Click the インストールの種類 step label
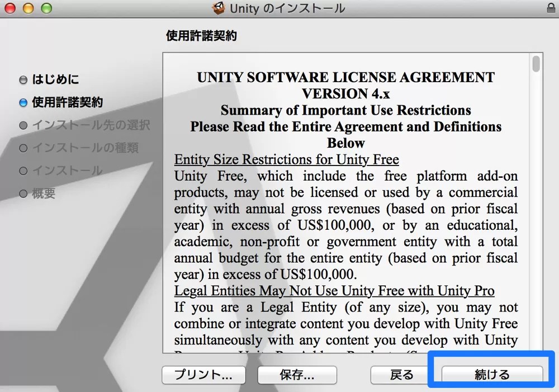The image size is (559, 392). click(x=85, y=148)
